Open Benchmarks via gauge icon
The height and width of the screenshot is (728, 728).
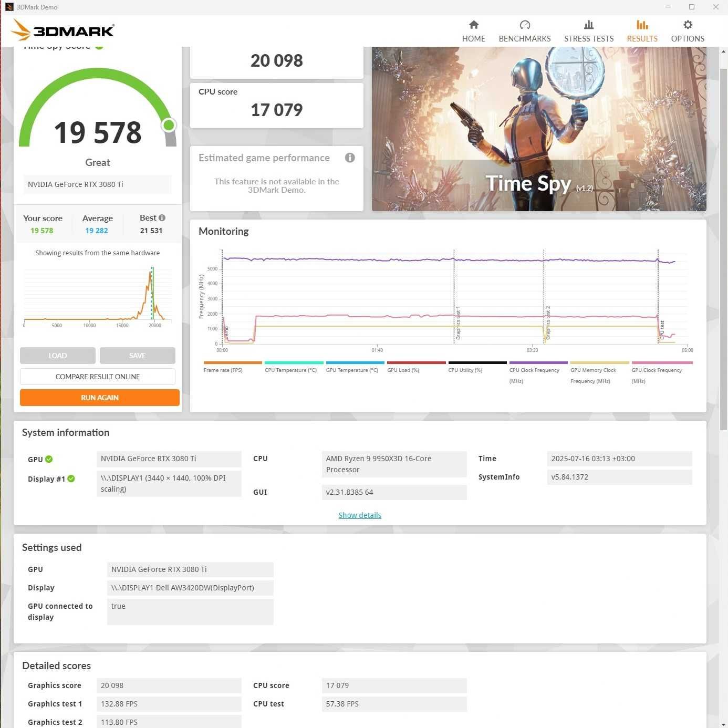525,25
